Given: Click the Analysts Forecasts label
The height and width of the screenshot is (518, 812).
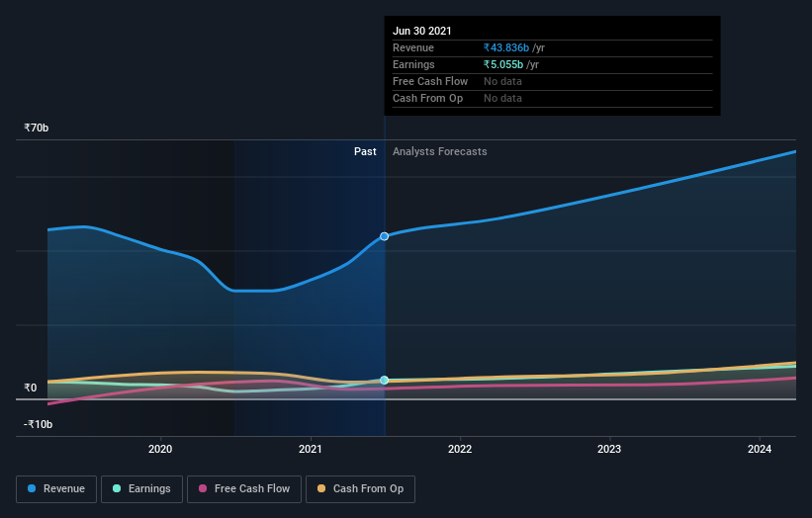Looking at the screenshot, I should coord(440,151).
